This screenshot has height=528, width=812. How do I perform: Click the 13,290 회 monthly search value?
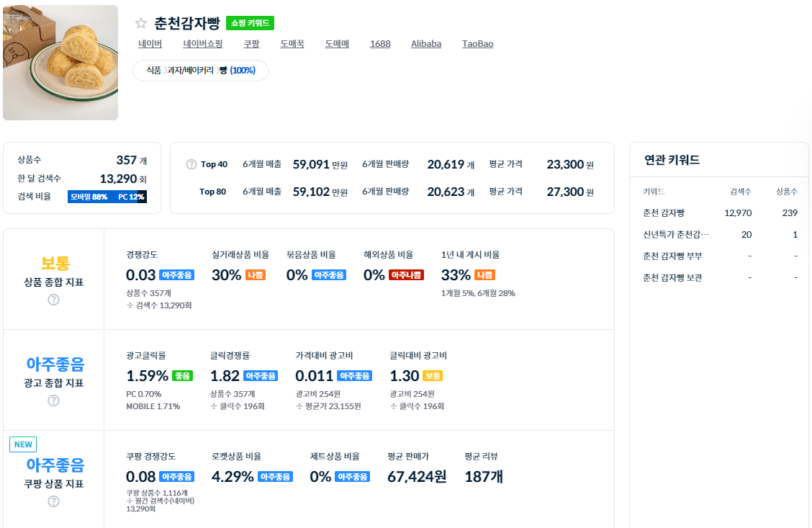click(x=123, y=179)
